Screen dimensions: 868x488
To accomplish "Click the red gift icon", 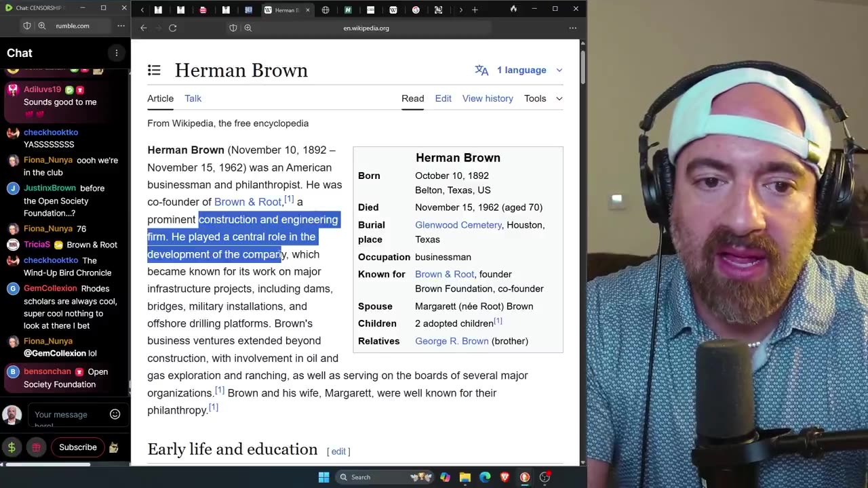I will pos(36,447).
